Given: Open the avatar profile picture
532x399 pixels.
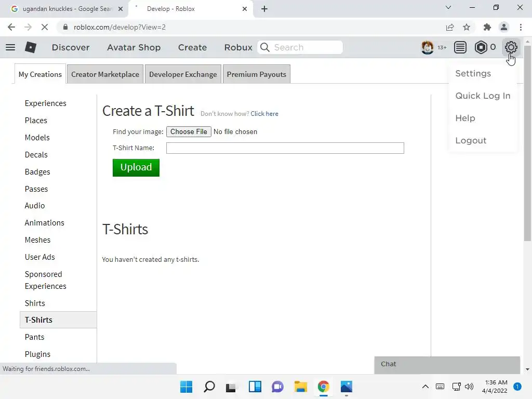Looking at the screenshot, I should point(427,47).
